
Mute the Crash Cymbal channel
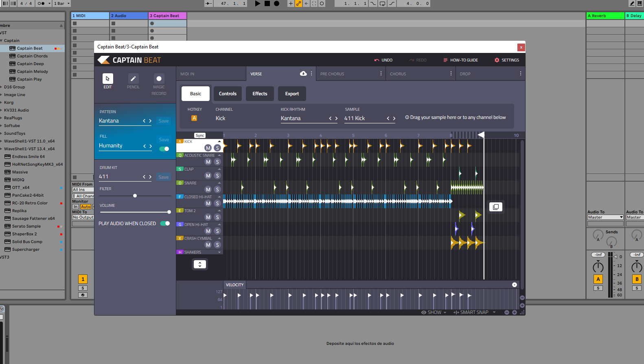pyautogui.click(x=208, y=245)
